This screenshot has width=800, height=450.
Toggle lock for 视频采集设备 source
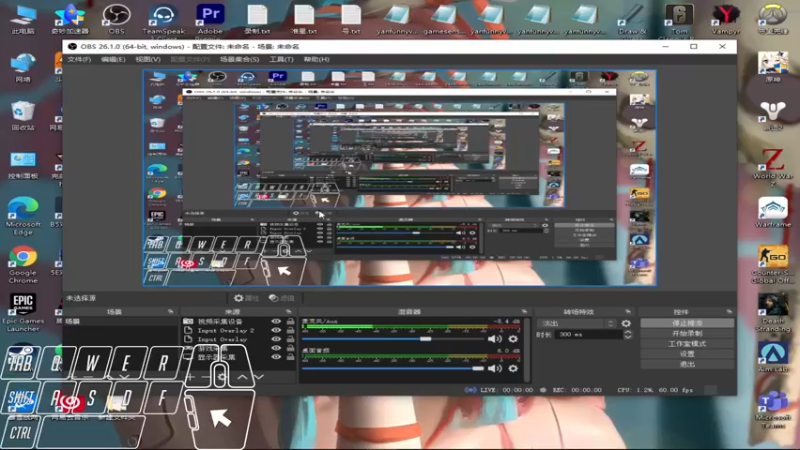pyautogui.click(x=290, y=321)
